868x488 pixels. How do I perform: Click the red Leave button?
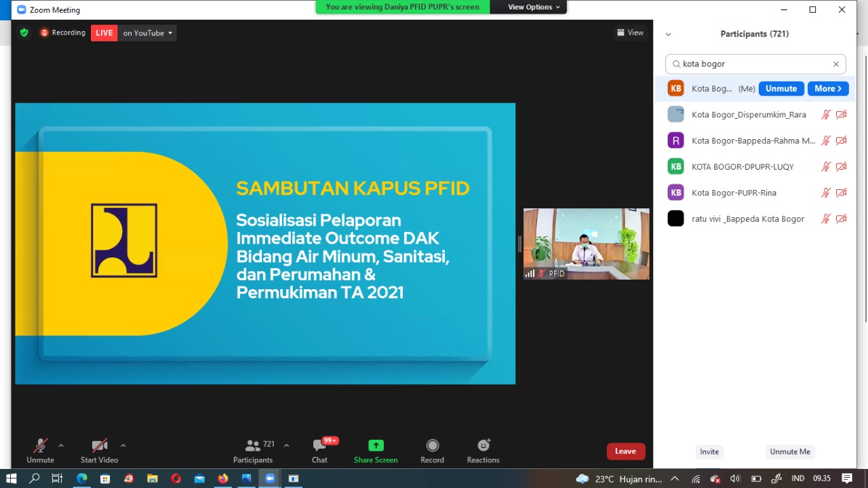pos(625,451)
